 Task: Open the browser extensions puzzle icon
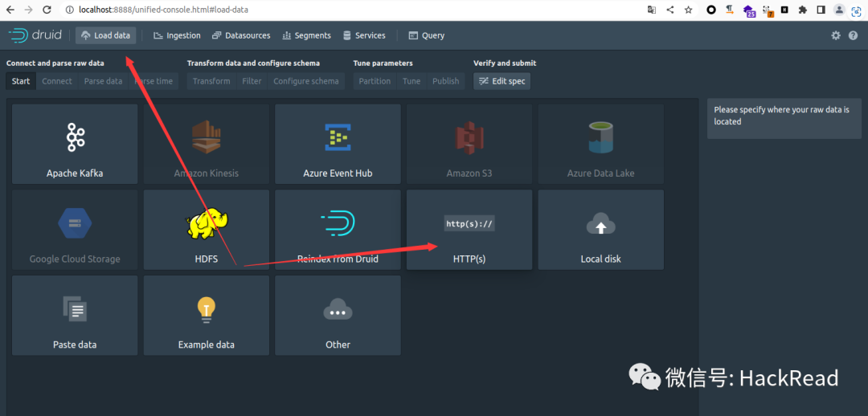[x=803, y=10]
